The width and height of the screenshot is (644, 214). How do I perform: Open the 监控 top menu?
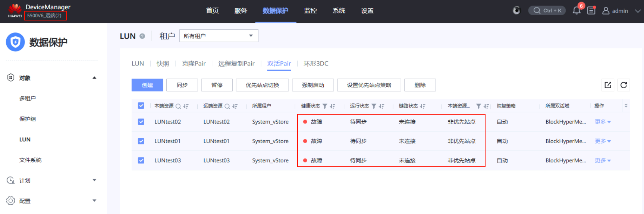(x=310, y=11)
